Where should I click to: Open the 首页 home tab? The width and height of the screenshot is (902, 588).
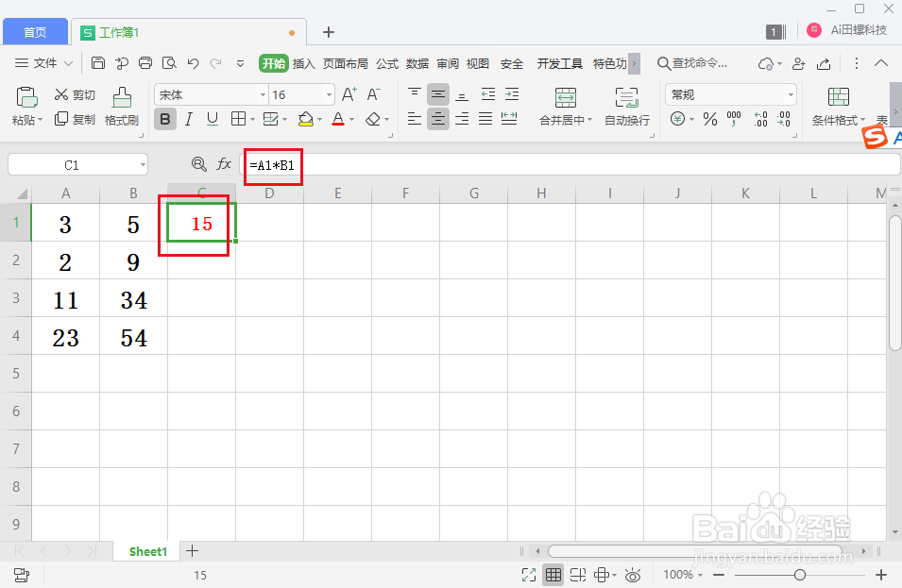35,32
